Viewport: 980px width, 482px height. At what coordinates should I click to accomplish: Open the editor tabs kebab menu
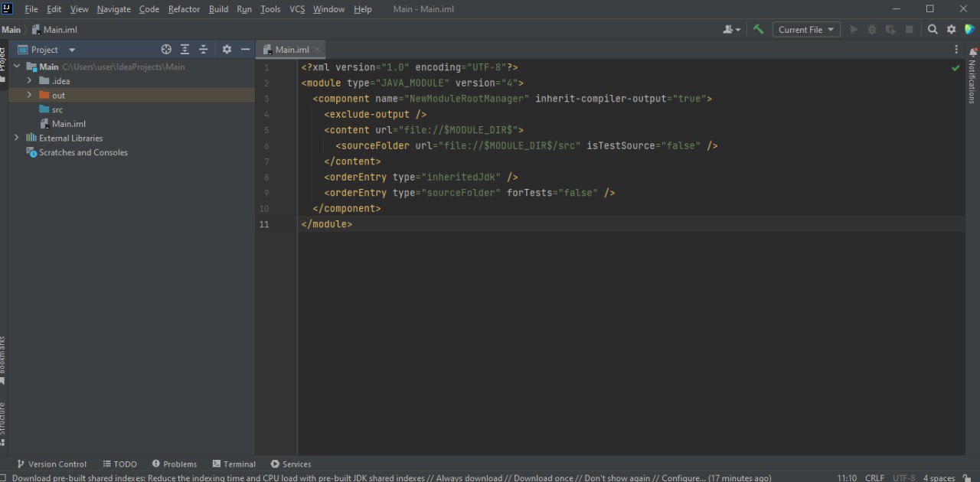point(955,49)
